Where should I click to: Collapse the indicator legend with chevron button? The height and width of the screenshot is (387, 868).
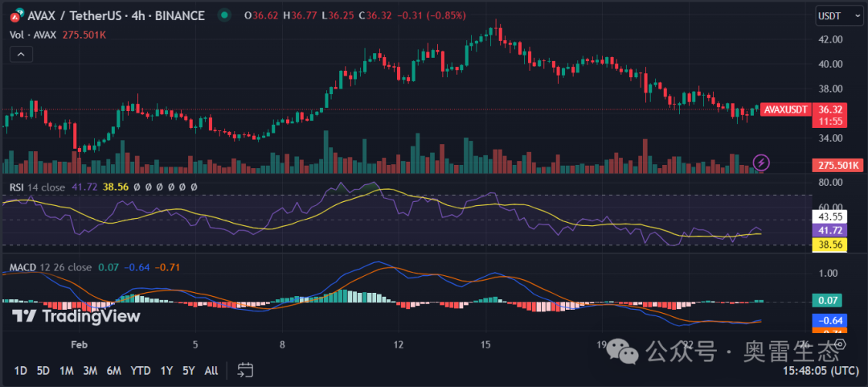click(x=22, y=54)
